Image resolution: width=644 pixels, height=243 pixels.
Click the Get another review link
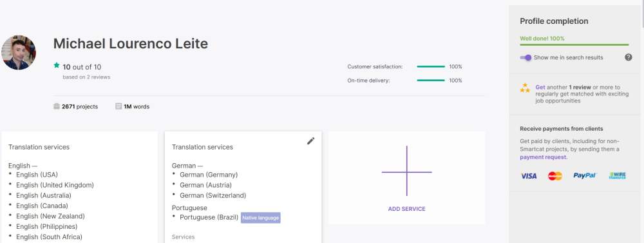540,87
